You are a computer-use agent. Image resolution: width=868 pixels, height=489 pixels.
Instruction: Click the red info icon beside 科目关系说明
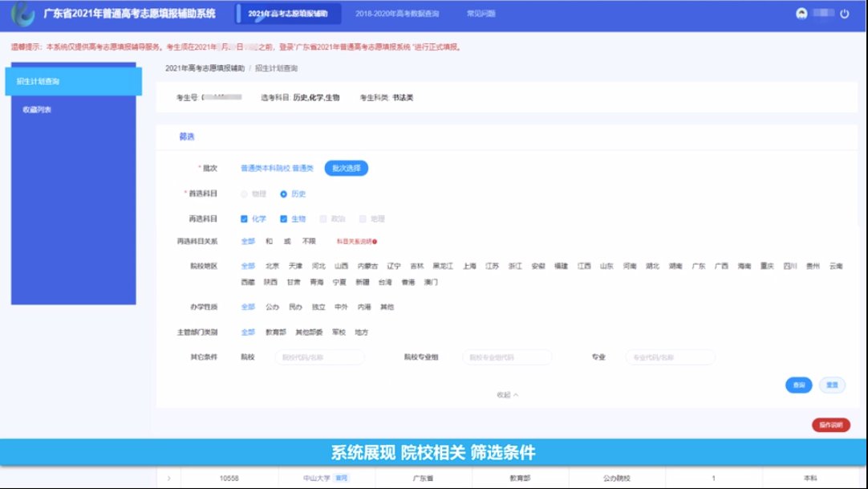[375, 242]
